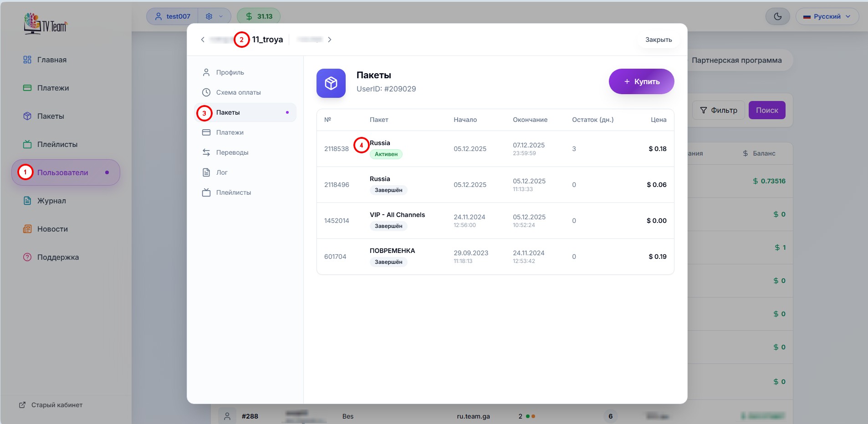Select Переводы transfers icon in dialog
Image resolution: width=868 pixels, height=424 pixels.
(x=206, y=152)
